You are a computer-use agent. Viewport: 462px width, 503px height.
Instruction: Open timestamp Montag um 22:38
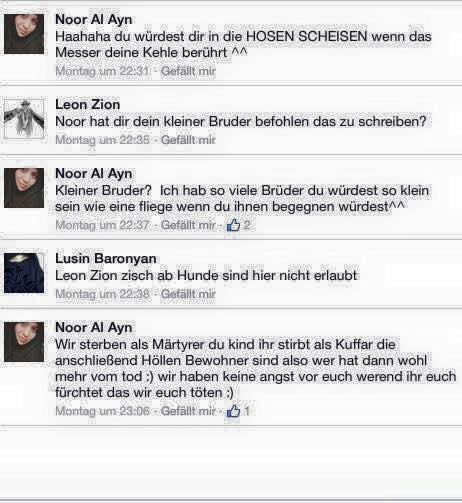102,294
